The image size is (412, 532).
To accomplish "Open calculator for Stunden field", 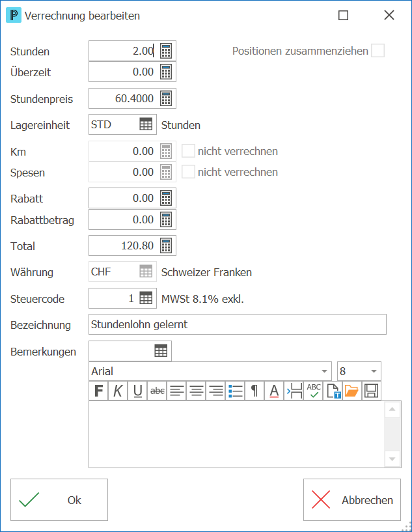I will [166, 51].
